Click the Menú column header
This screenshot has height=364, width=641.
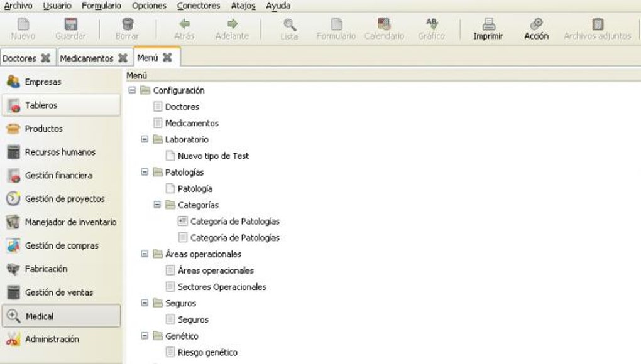(x=383, y=75)
